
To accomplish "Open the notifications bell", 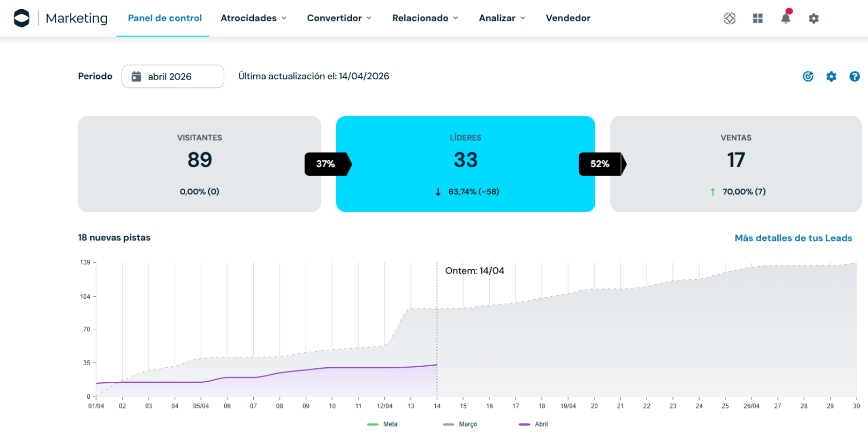I will tap(786, 18).
